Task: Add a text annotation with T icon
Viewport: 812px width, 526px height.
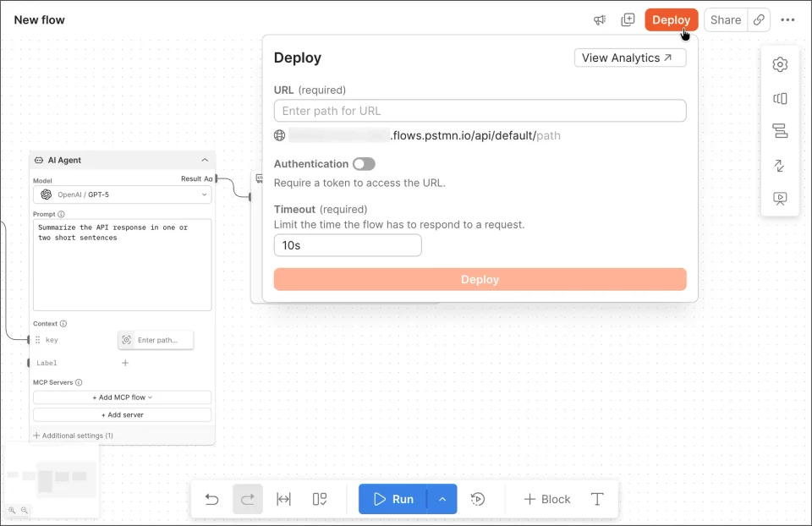Action: coord(597,499)
